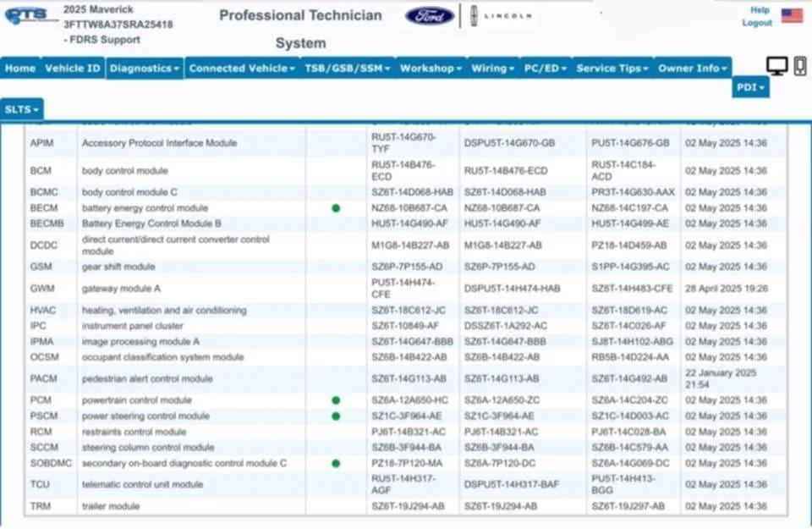Toggle green status dot for PSCM module
The image size is (812, 529).
tap(336, 416)
